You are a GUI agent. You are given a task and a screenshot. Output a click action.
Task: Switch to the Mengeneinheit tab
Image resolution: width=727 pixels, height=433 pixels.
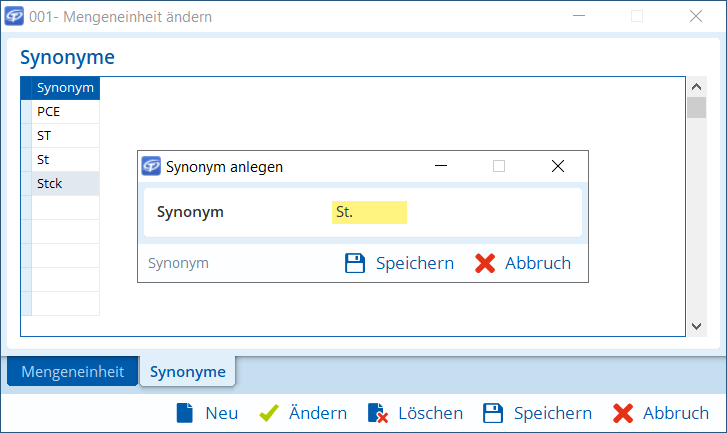72,371
